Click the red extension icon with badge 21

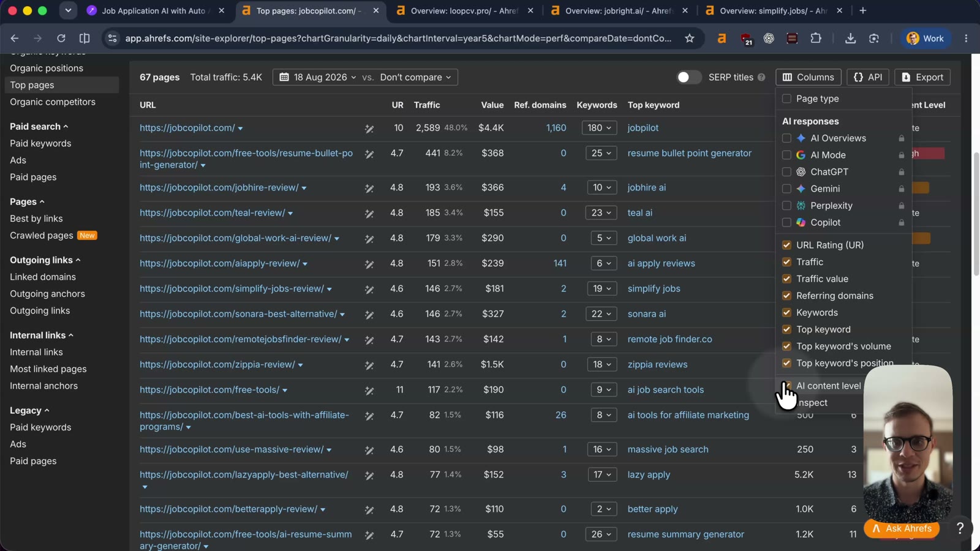click(x=746, y=39)
